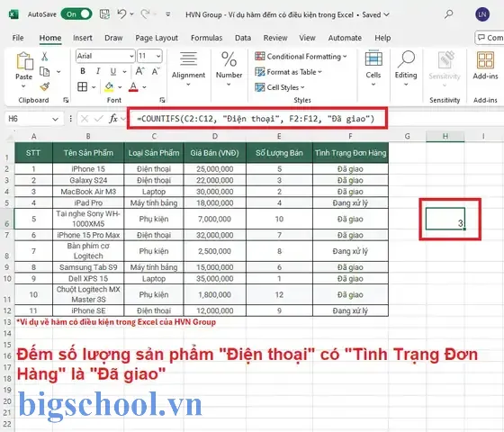Image resolution: width=504 pixels, height=432 pixels.
Task: Click Increase Font Size icon
Action: (139, 71)
